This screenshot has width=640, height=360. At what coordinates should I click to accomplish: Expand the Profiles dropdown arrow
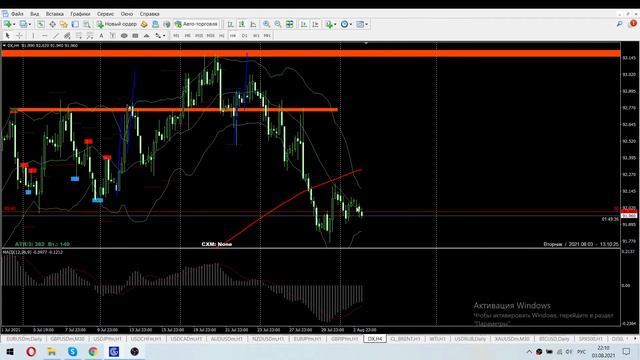(x=29, y=24)
